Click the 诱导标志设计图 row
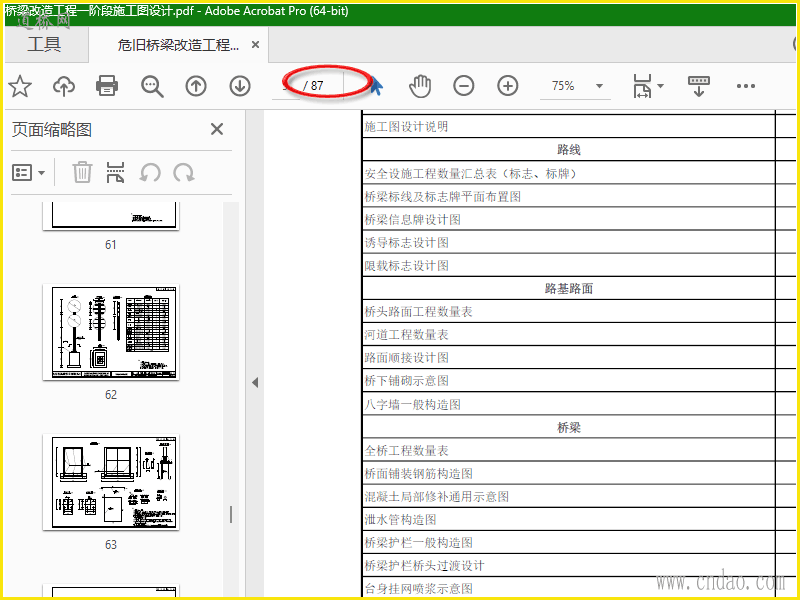Viewport: 800px width, 600px height. point(568,242)
